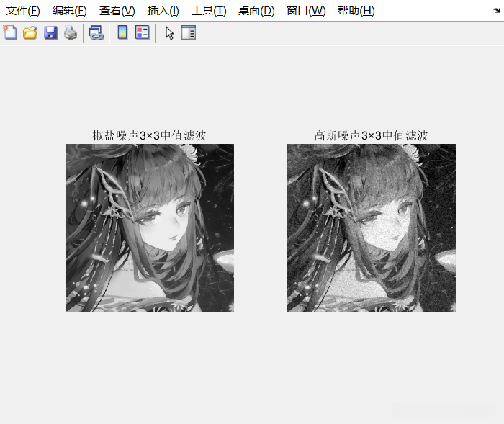This screenshot has width=504, height=424.
Task: Open the 插入(I) menu
Action: tap(163, 11)
